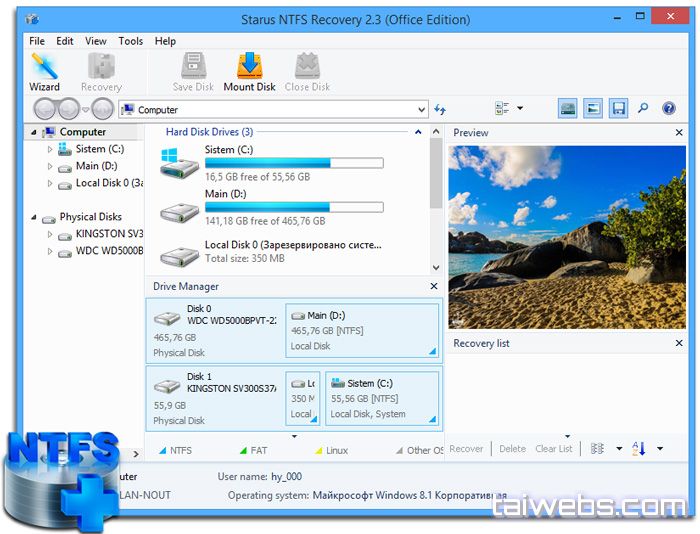Open the Tools menu

[130, 41]
